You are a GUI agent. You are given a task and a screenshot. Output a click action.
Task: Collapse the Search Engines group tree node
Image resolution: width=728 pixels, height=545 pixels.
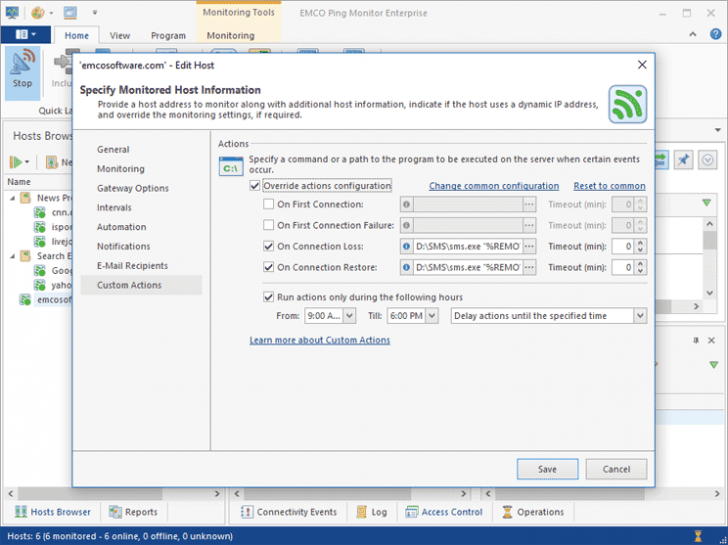coord(13,256)
